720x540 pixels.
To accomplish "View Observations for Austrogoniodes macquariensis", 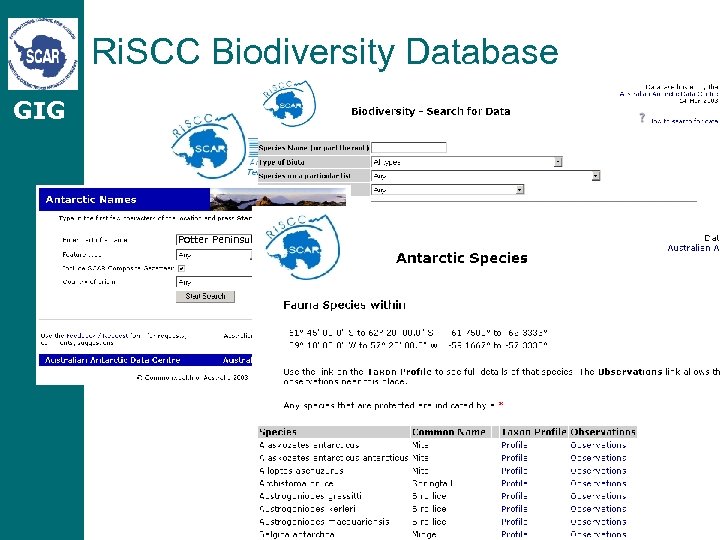I will pos(598,522).
